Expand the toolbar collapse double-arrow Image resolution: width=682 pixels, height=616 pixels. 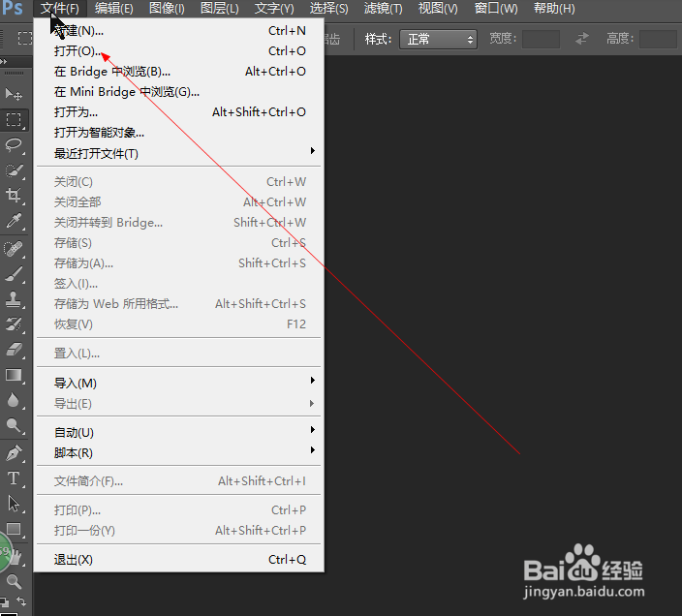click(x=4, y=61)
